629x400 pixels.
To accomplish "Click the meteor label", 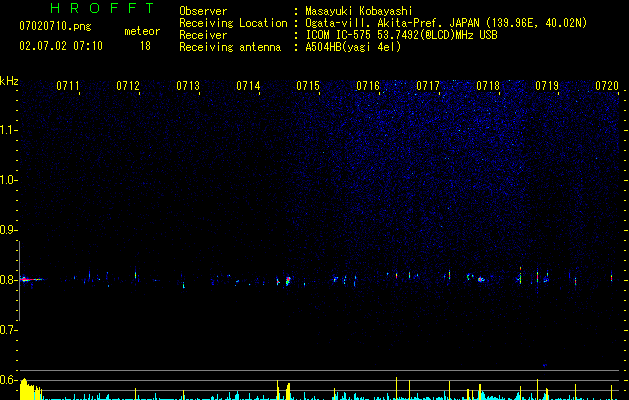I will [142, 31].
